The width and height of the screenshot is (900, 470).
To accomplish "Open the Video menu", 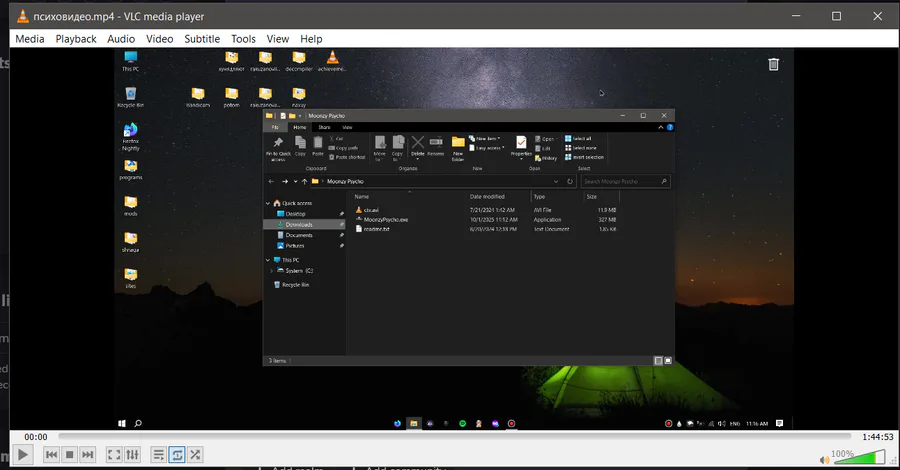I will 160,39.
